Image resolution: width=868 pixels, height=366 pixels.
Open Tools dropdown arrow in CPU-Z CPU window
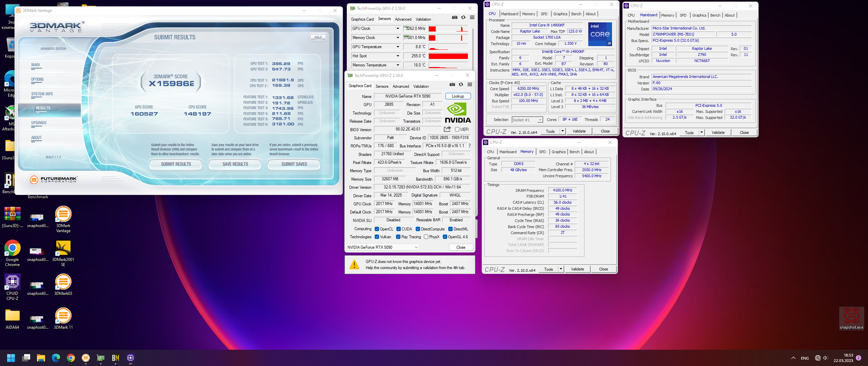[x=563, y=131]
